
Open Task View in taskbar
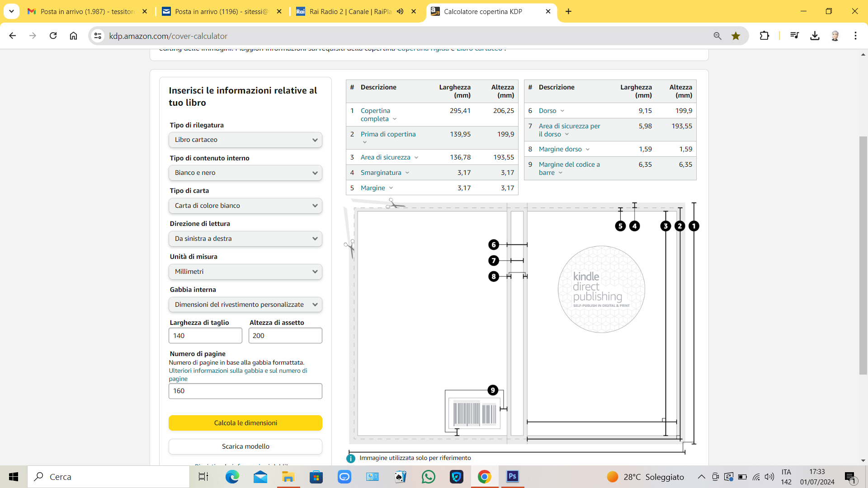[203, 477]
